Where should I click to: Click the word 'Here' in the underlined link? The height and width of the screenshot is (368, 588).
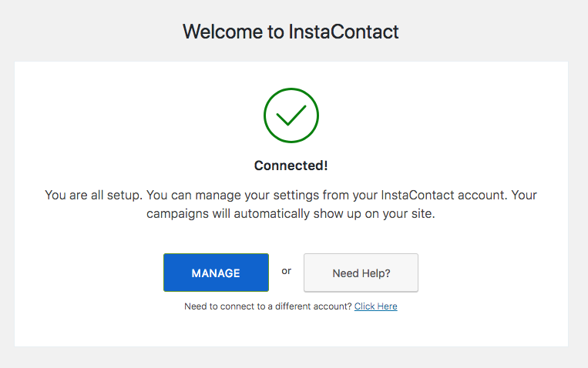click(x=388, y=306)
